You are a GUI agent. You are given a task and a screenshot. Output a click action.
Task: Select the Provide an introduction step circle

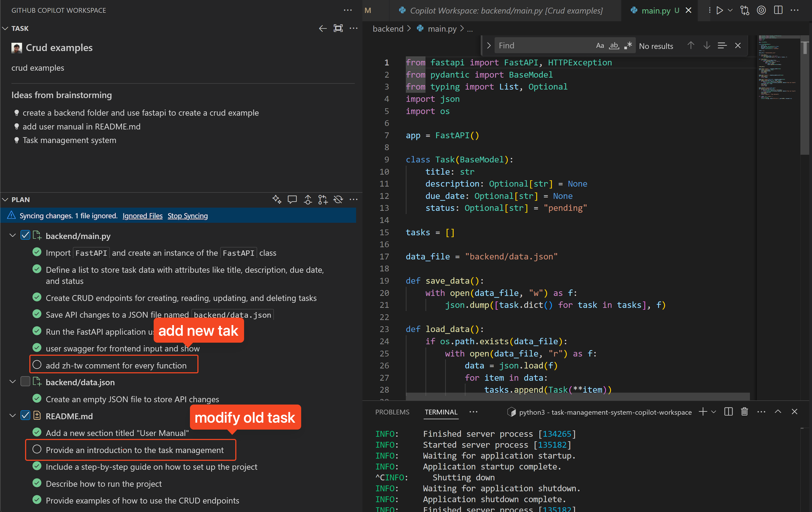(x=37, y=449)
